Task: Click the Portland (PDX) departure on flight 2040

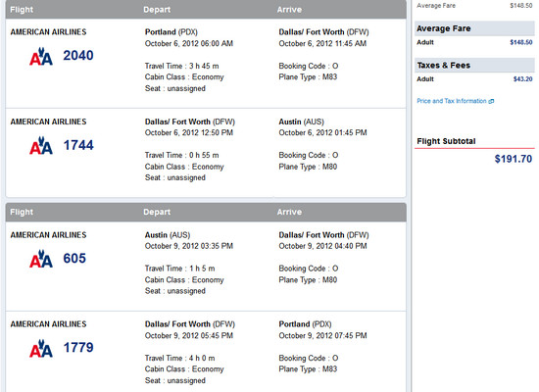Action: [x=171, y=32]
